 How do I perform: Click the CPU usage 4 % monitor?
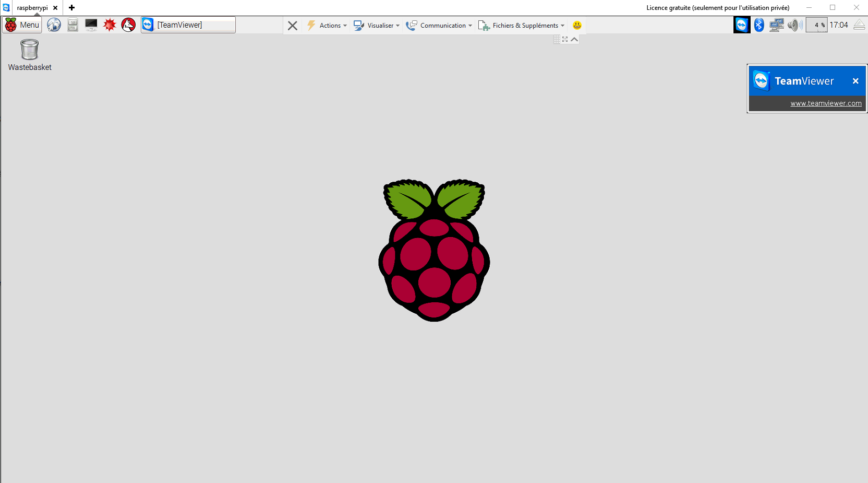point(816,25)
